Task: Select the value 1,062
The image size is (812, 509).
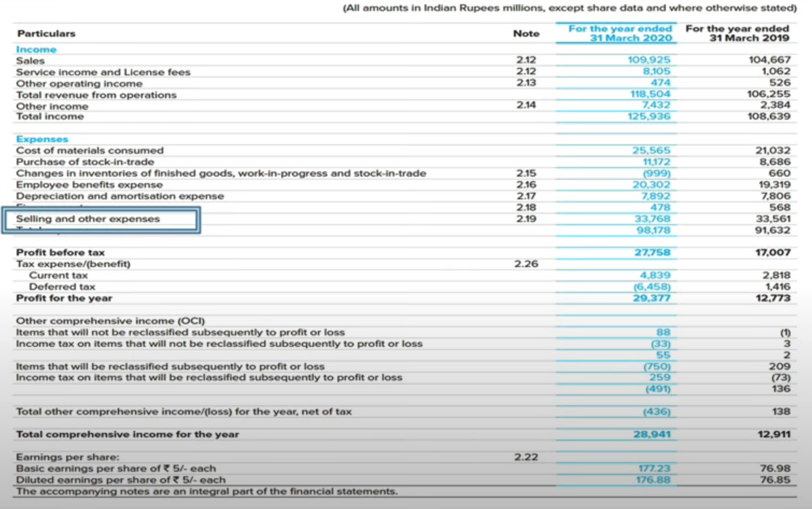Action: click(776, 71)
